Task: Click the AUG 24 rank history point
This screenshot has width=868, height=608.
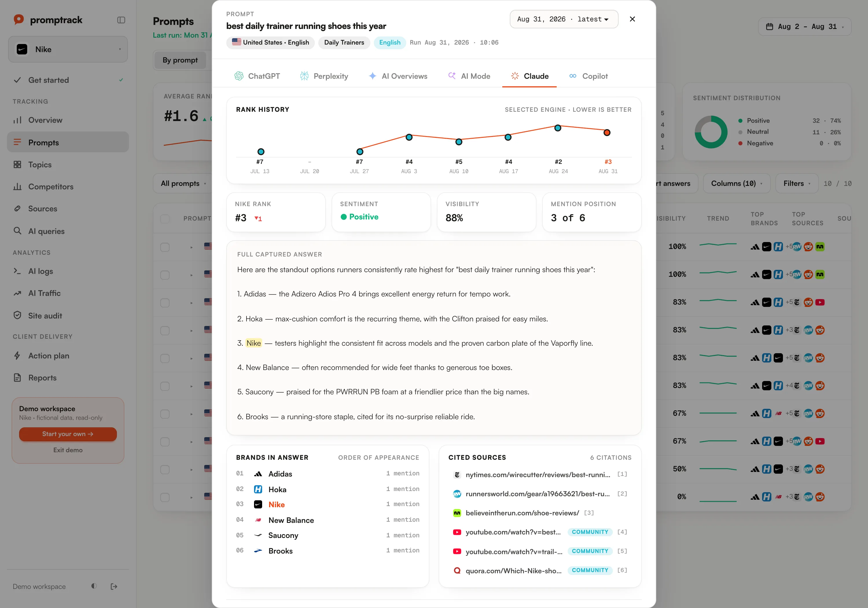Action: 558,128
